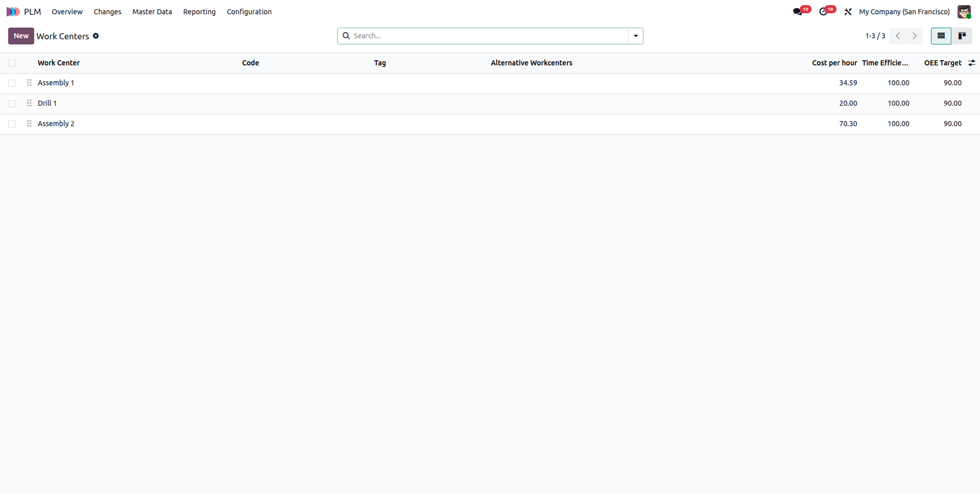The height and width of the screenshot is (493, 980).
Task: Click the 20.00 cost per hour value
Action: tap(848, 103)
